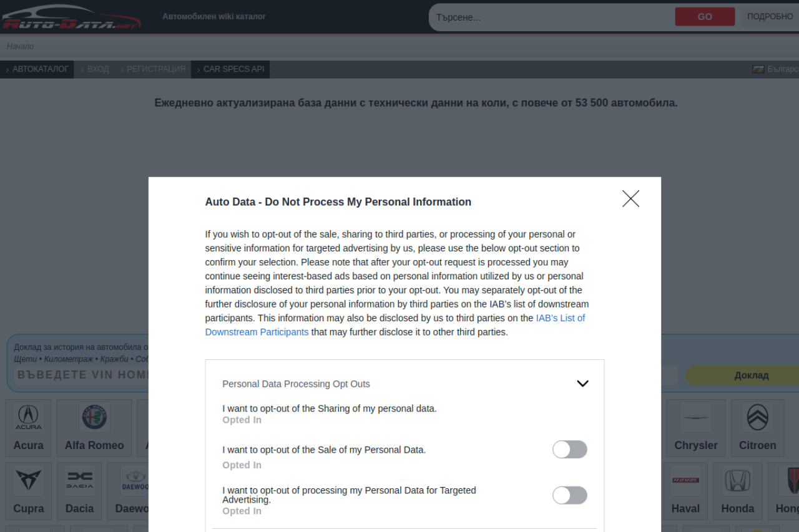Click the Acura brand logo
The image size is (799, 532).
click(x=28, y=417)
